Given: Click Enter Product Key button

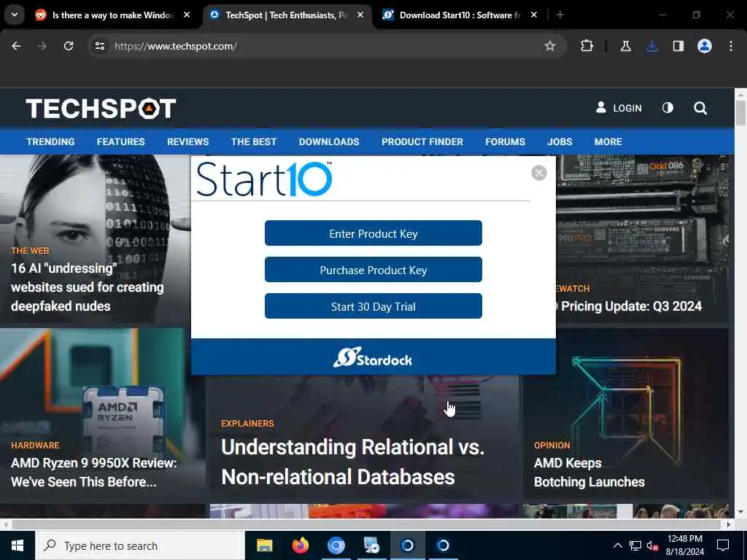Looking at the screenshot, I should click(x=373, y=233).
